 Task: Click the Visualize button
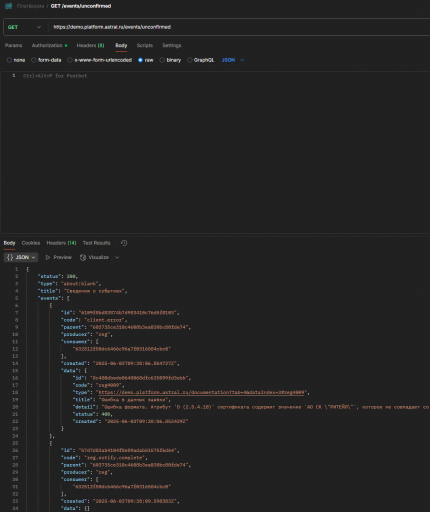tap(95, 257)
